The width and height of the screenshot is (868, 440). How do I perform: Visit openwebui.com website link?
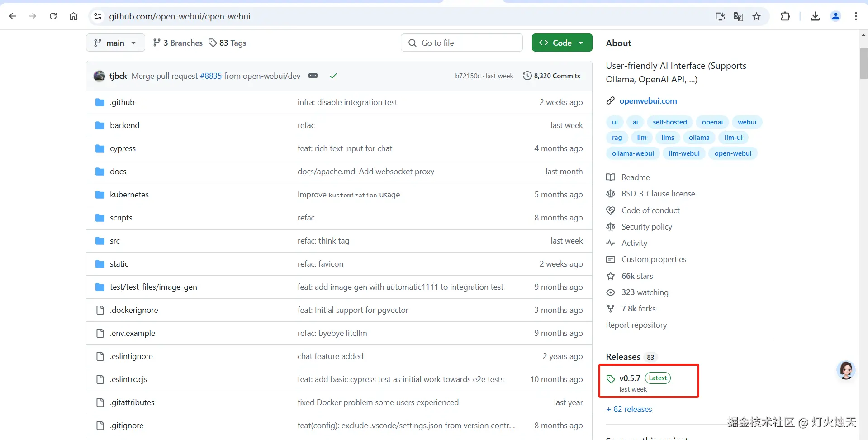648,101
